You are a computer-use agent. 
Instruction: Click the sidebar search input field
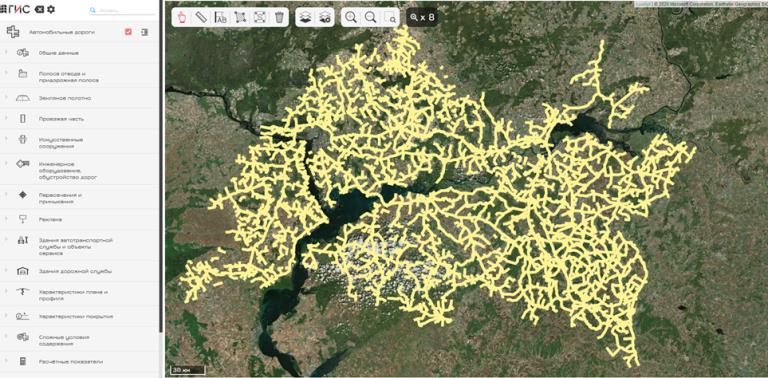click(x=122, y=10)
